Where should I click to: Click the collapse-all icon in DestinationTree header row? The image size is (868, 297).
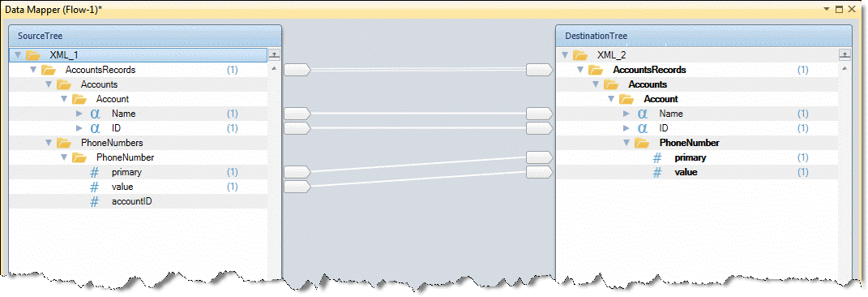(844, 55)
